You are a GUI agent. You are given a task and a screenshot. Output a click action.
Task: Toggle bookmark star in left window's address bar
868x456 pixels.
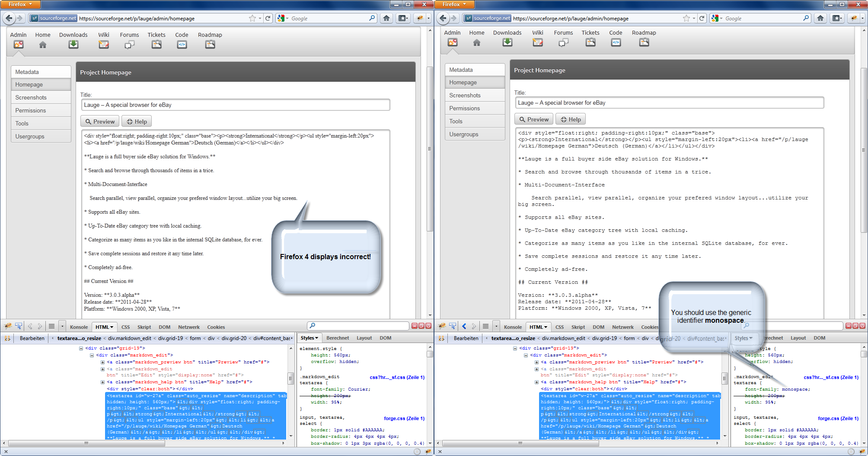coord(252,18)
